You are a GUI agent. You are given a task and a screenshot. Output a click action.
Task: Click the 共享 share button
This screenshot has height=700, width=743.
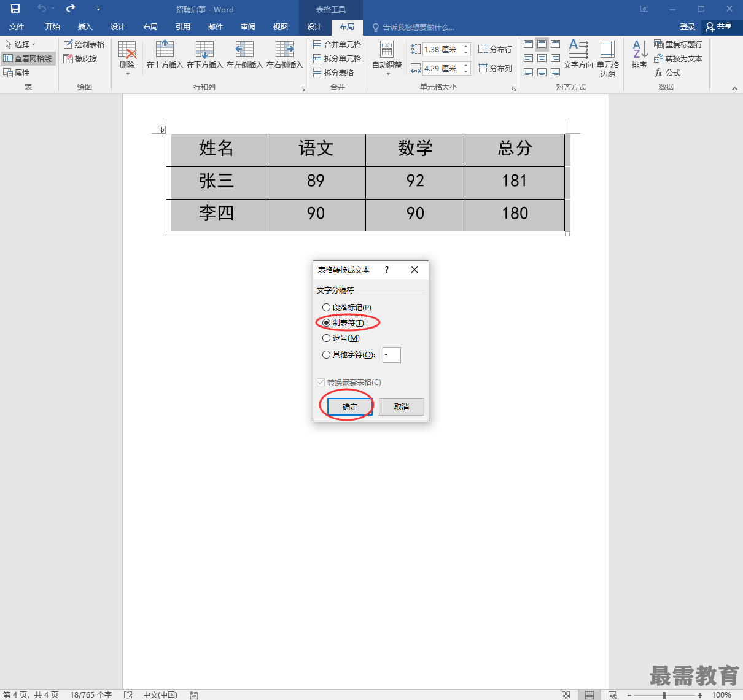pyautogui.click(x=719, y=27)
